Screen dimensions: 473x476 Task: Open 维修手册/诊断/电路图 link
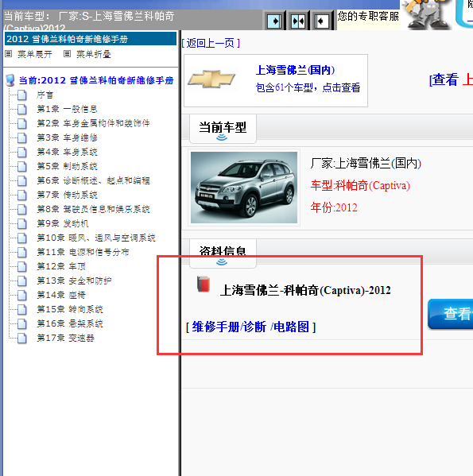coord(250,327)
